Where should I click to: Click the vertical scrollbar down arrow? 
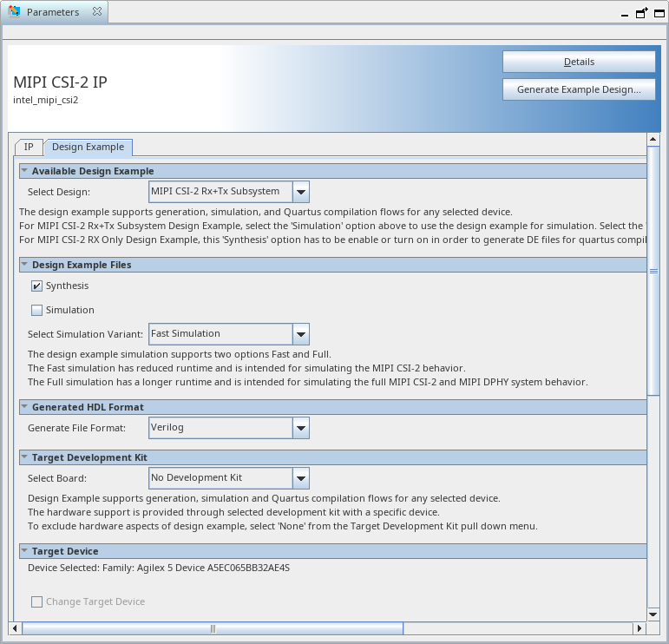point(653,614)
